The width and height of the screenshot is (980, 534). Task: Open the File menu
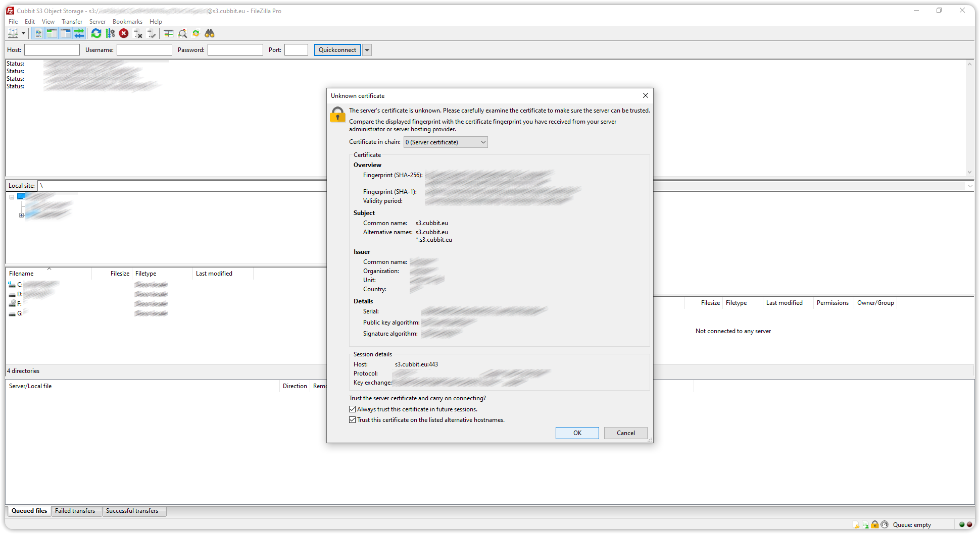(13, 22)
